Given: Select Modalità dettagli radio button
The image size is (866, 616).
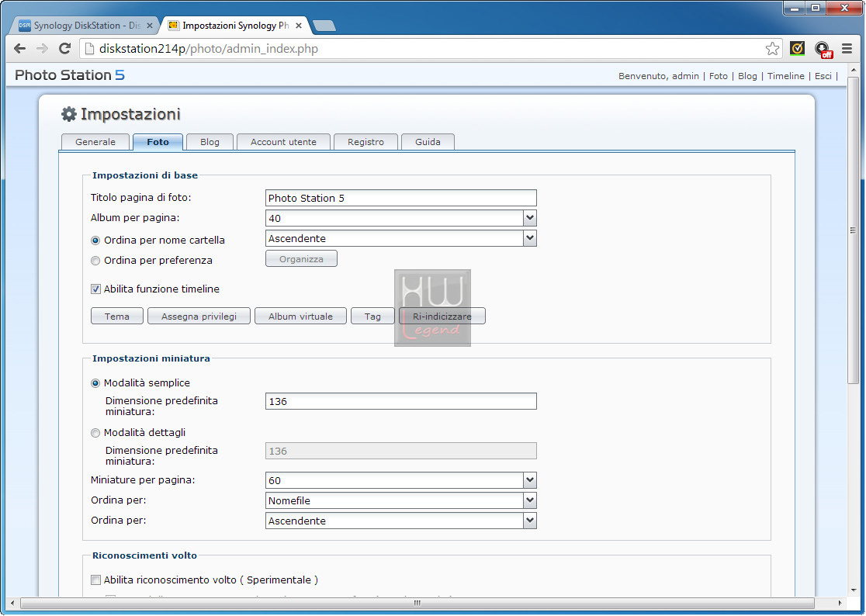Looking at the screenshot, I should point(95,433).
